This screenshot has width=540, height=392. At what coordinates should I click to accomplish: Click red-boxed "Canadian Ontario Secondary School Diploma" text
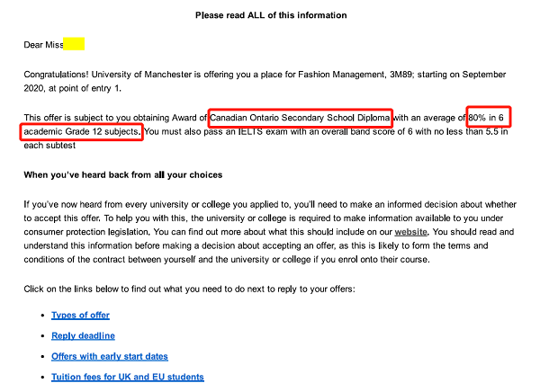(300, 118)
